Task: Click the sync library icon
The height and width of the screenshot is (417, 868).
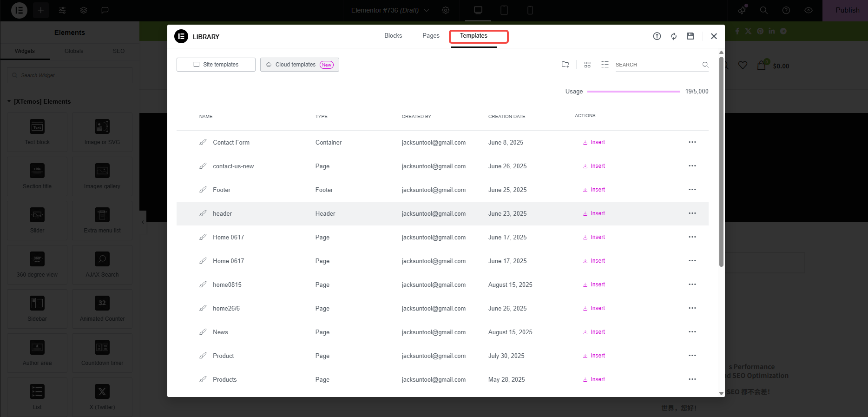Action: (674, 36)
